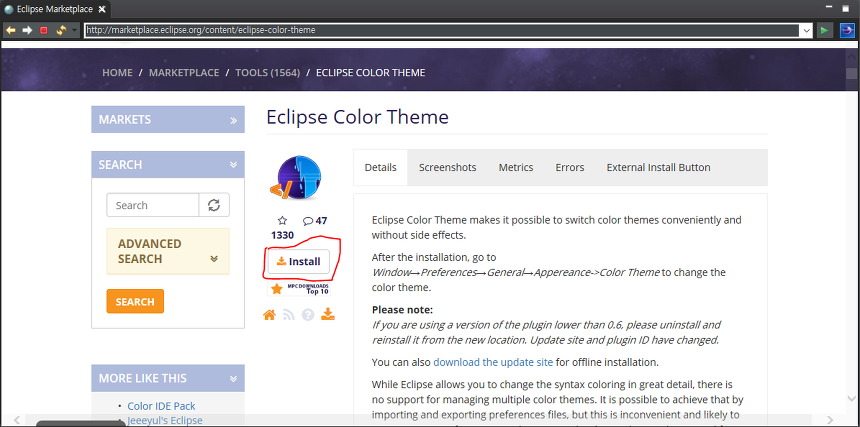Image resolution: width=860 pixels, height=427 pixels.
Task: Navigate to HOME breadcrumb
Action: coord(117,72)
